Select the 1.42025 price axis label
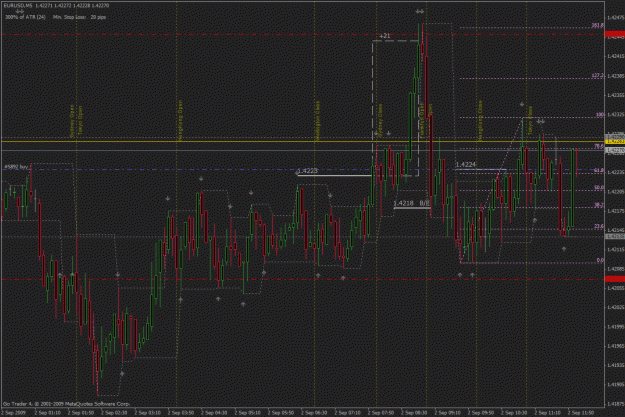 616,307
